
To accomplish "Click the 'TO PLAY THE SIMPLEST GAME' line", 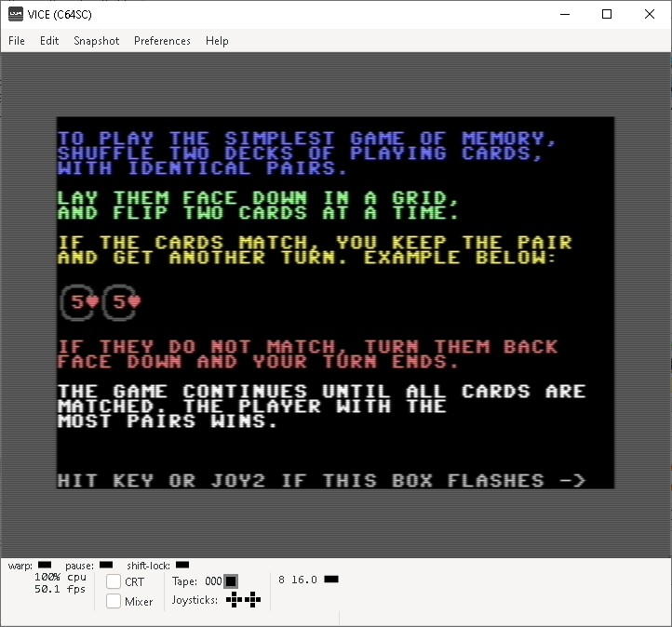I will (307, 139).
